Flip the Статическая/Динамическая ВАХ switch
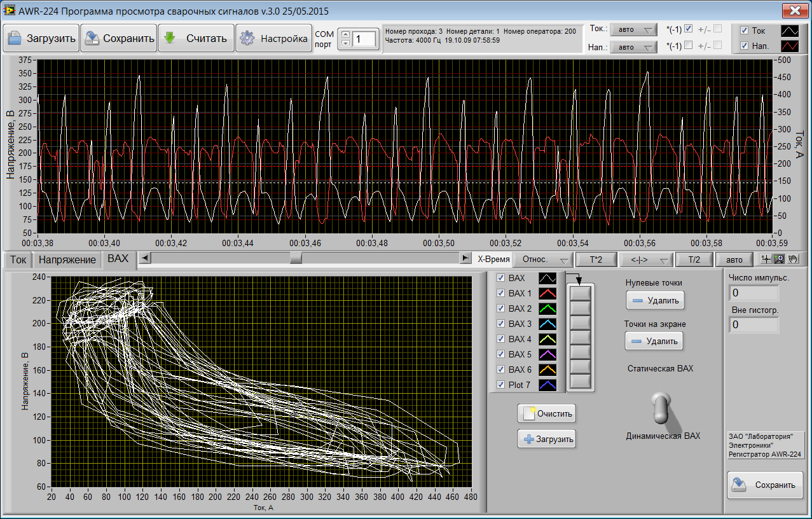 click(x=661, y=409)
